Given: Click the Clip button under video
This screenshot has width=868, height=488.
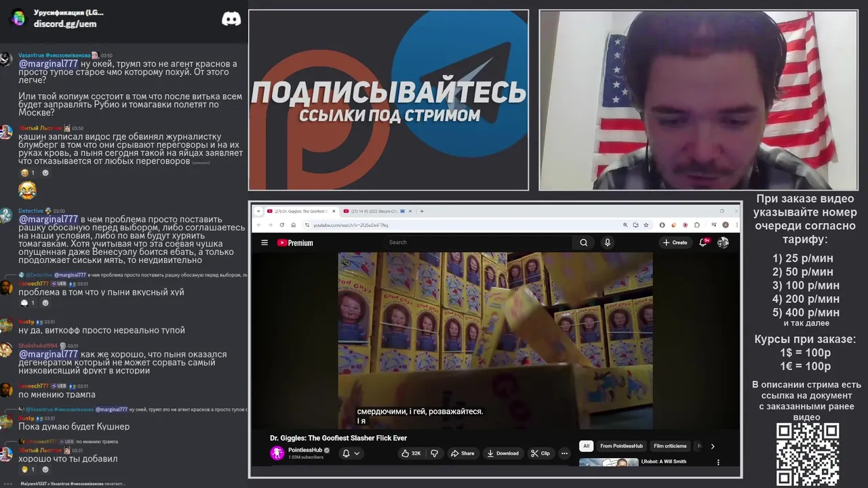Looking at the screenshot, I should (x=540, y=453).
